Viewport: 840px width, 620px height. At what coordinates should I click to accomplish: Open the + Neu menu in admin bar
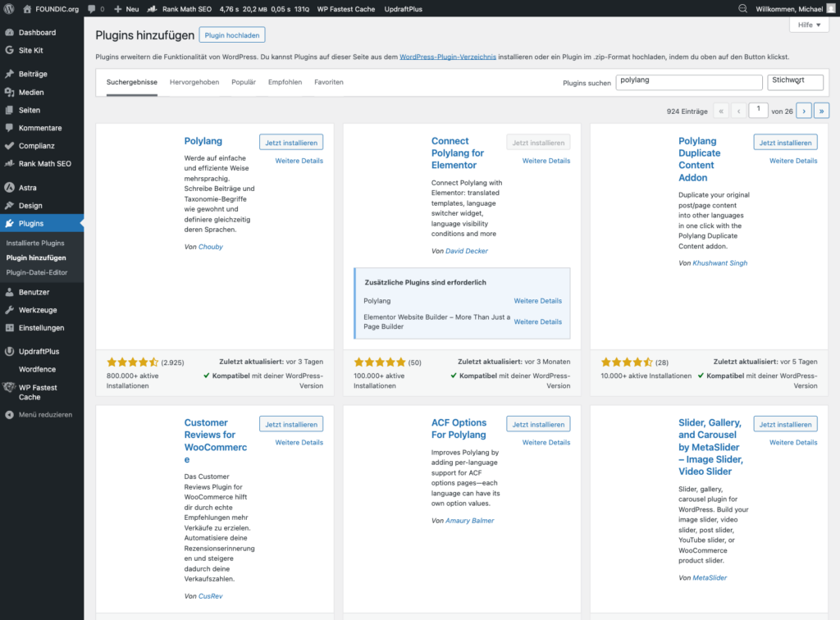coord(126,8)
